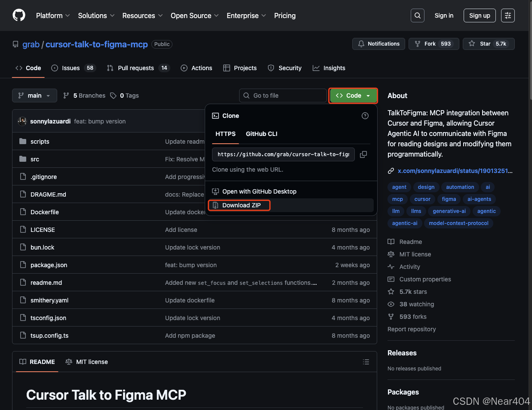Select the GitHub CLI tab in clone panel
The image size is (532, 410).
[261, 134]
